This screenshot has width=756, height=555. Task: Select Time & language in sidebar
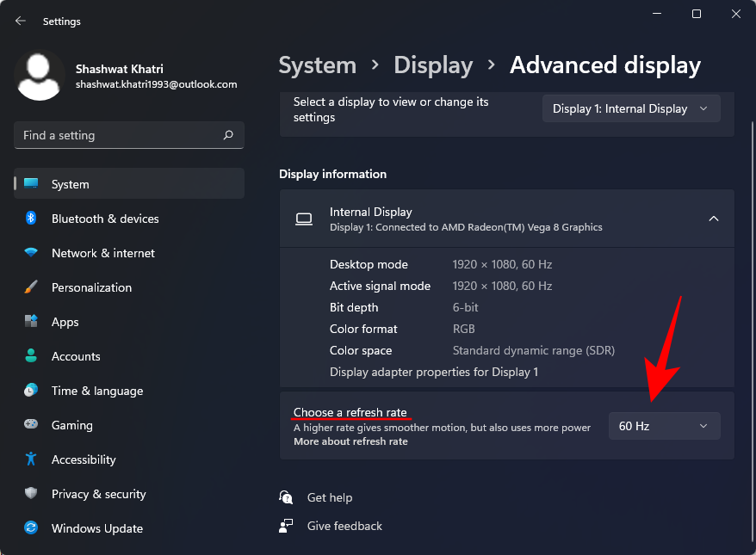[96, 391]
